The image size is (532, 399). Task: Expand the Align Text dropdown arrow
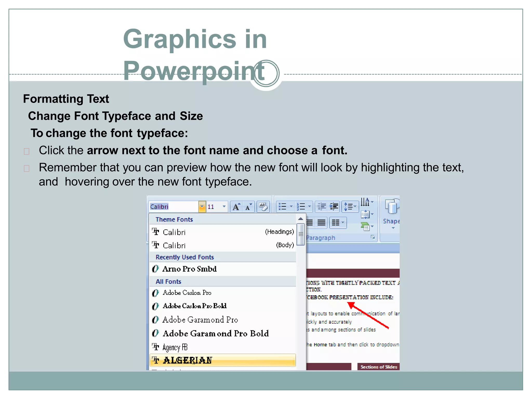pos(372,214)
